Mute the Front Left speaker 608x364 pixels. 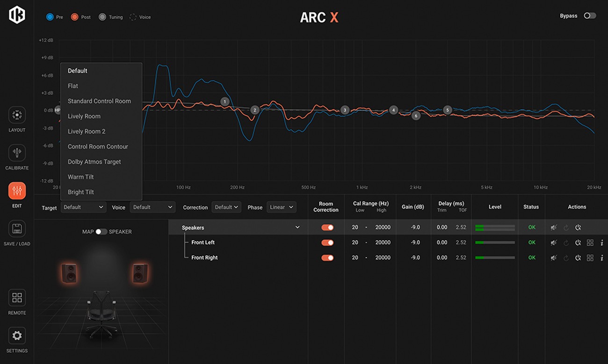(x=554, y=243)
